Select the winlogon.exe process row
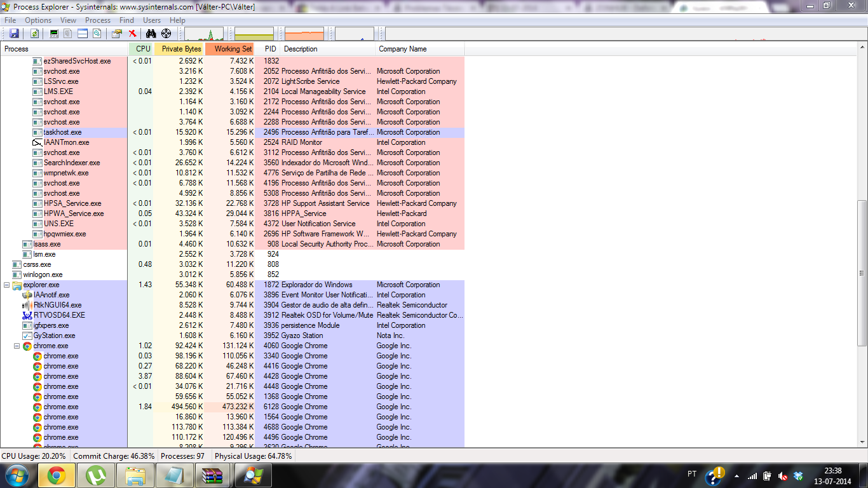 click(233, 274)
